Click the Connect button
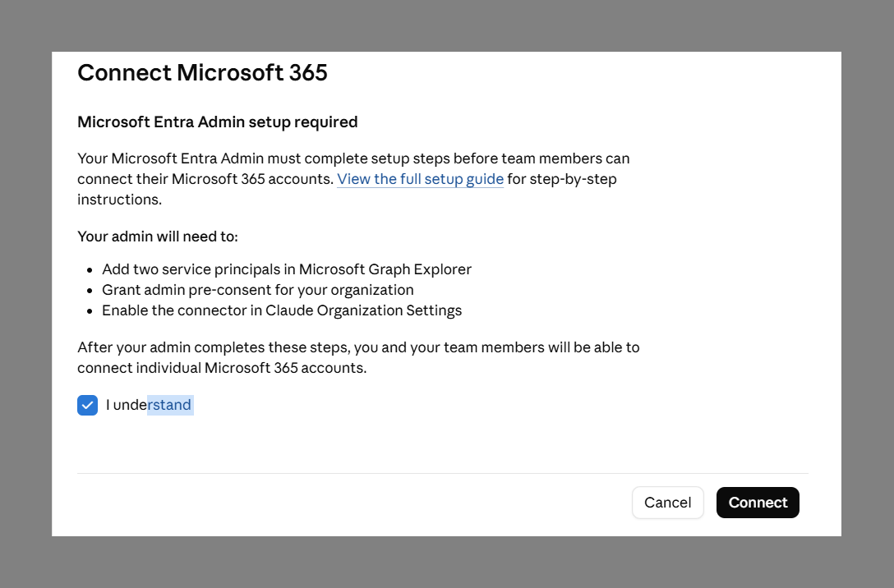This screenshot has width=894, height=588. (758, 503)
